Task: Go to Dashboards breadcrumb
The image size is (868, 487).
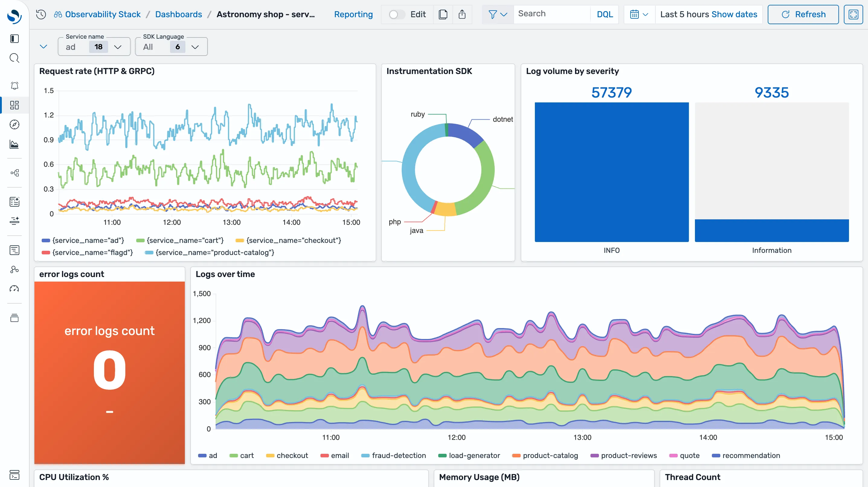Action: tap(178, 14)
